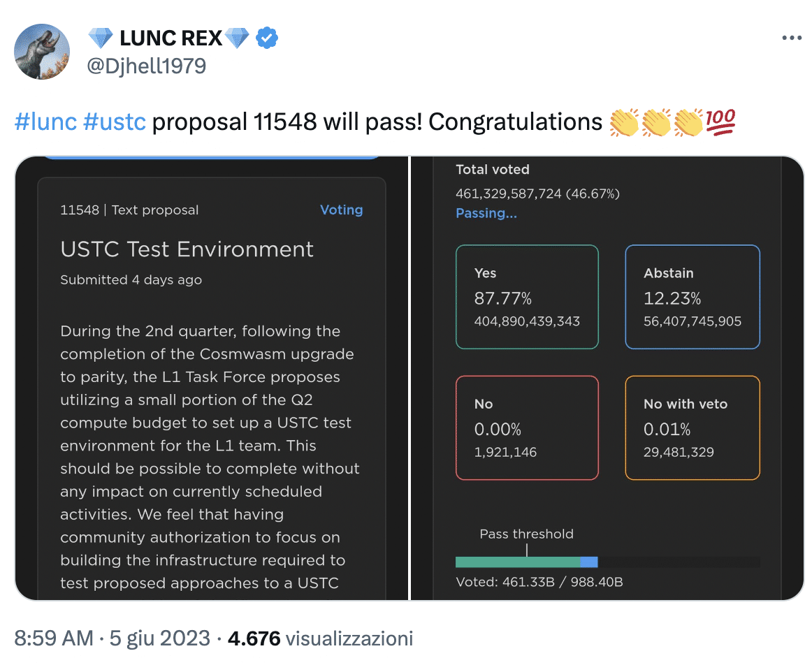The image size is (812, 665).
Task: Select the Abstain vote card showing 12.23%
Action: 692,296
